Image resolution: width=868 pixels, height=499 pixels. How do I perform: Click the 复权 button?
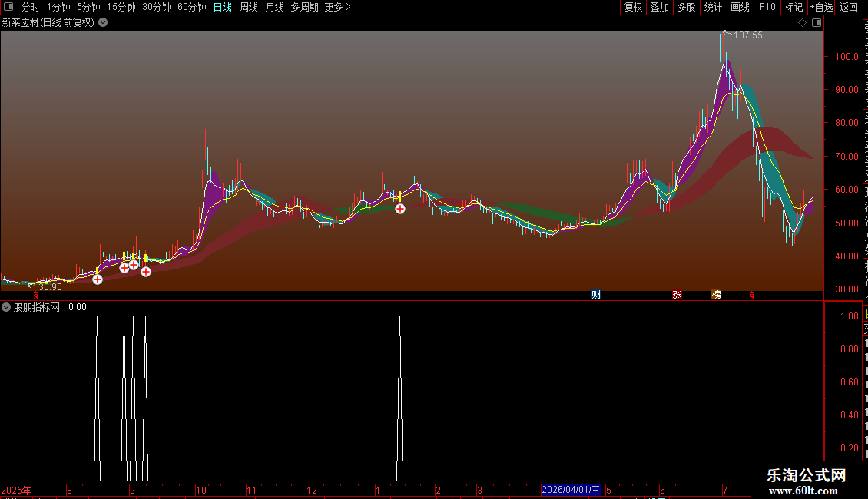click(x=633, y=7)
